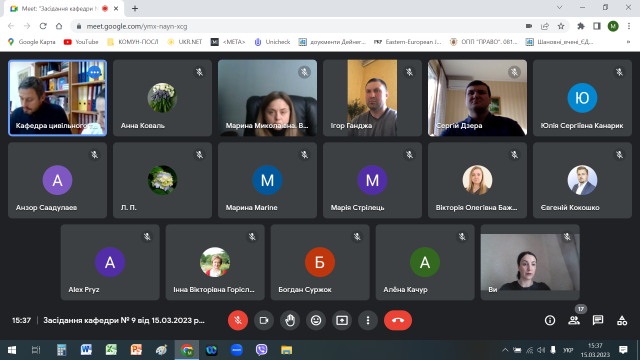Open <META> bookmark
Image resolution: width=640 pixels, height=360 pixels.
(x=228, y=42)
